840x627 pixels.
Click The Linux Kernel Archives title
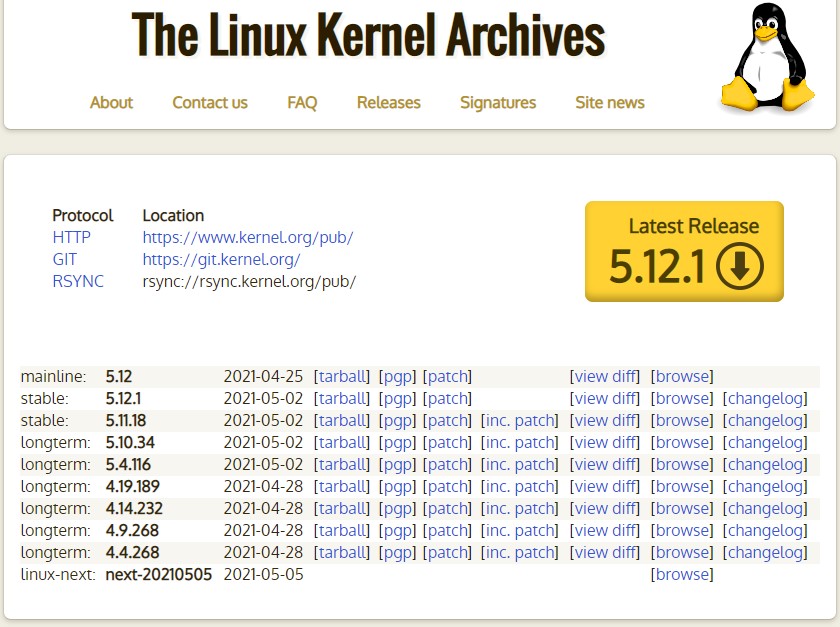[x=368, y=36]
